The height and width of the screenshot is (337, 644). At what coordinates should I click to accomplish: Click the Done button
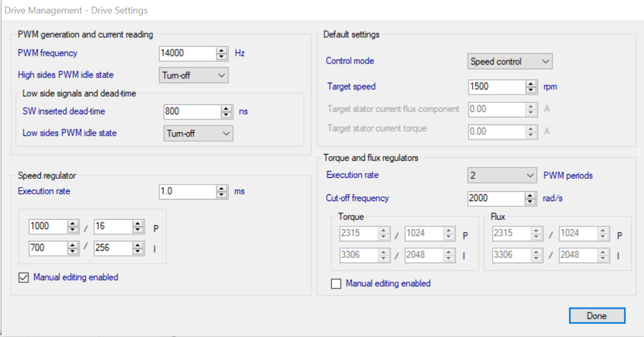[597, 316]
